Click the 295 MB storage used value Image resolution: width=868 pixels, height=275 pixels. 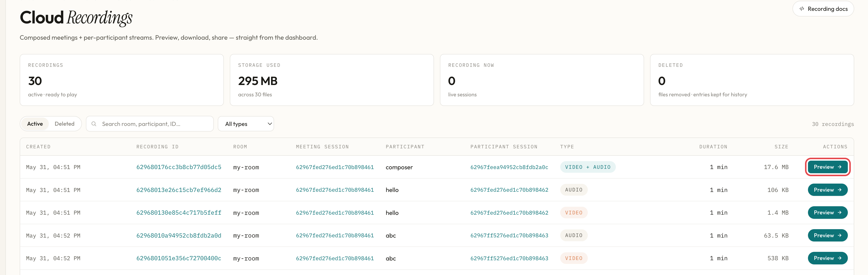(x=258, y=81)
